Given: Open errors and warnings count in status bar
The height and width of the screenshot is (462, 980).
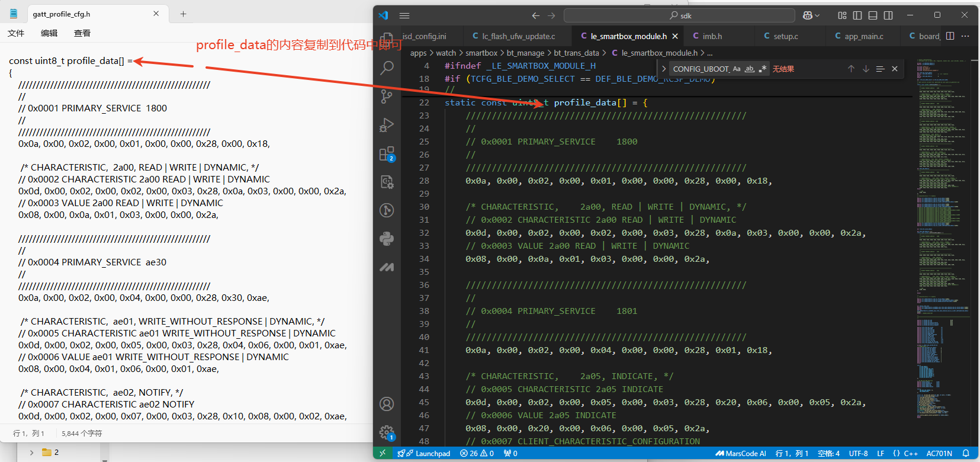Looking at the screenshot, I should pos(477,453).
